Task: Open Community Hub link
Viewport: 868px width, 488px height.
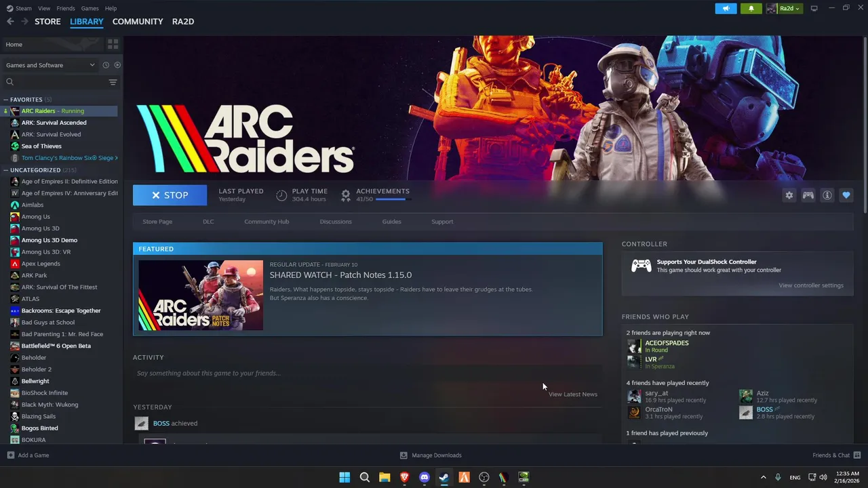Action: click(267, 222)
